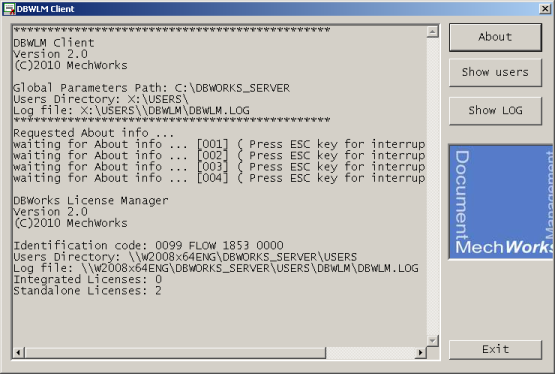Click the MechWorks Document Management logo
The height and width of the screenshot is (374, 555).
coord(500,202)
